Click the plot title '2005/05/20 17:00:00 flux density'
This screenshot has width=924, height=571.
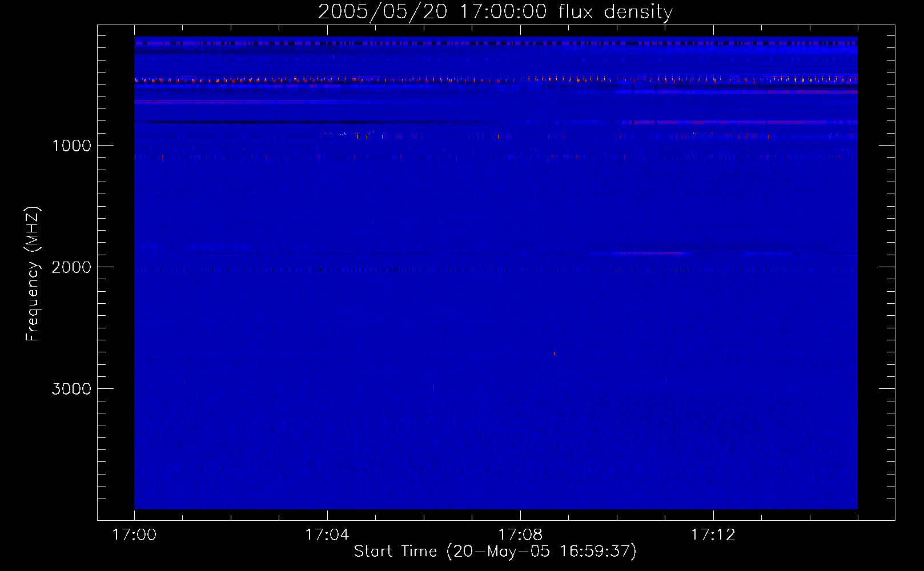tap(495, 12)
